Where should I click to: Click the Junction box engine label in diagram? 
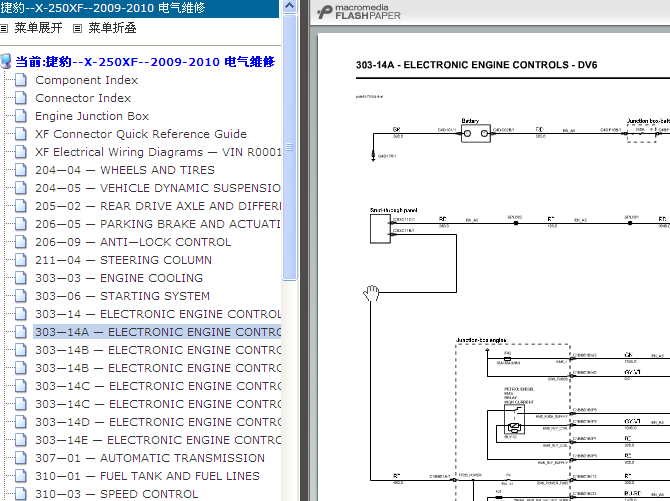point(481,340)
